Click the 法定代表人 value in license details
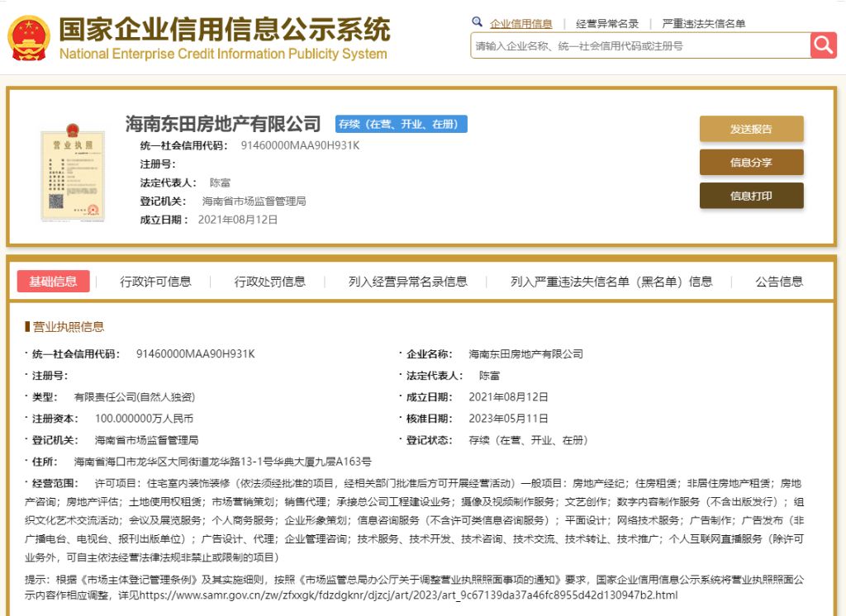Screen dimensions: 846x616 click(489, 376)
